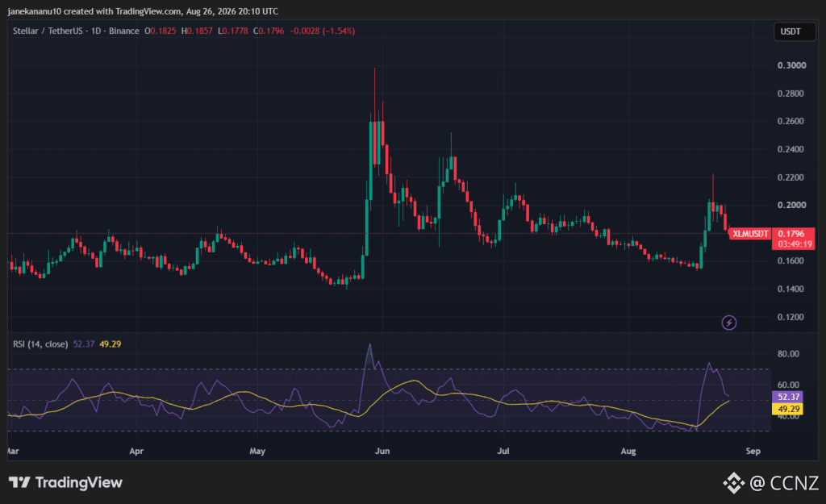Click the Sep date axis label

753,451
